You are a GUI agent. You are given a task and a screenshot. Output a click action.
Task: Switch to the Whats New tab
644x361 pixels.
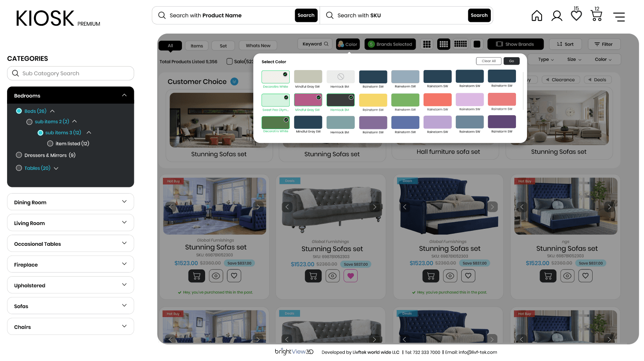coord(258,46)
